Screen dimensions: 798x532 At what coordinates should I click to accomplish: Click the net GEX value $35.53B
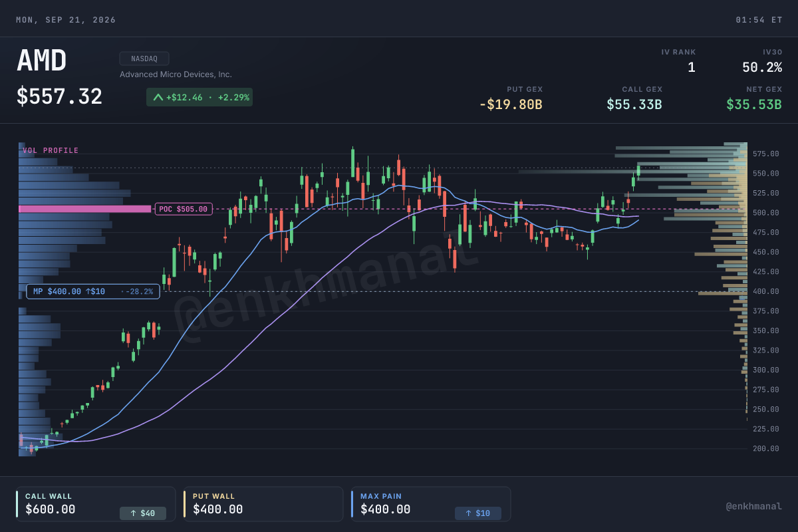pyautogui.click(x=754, y=104)
